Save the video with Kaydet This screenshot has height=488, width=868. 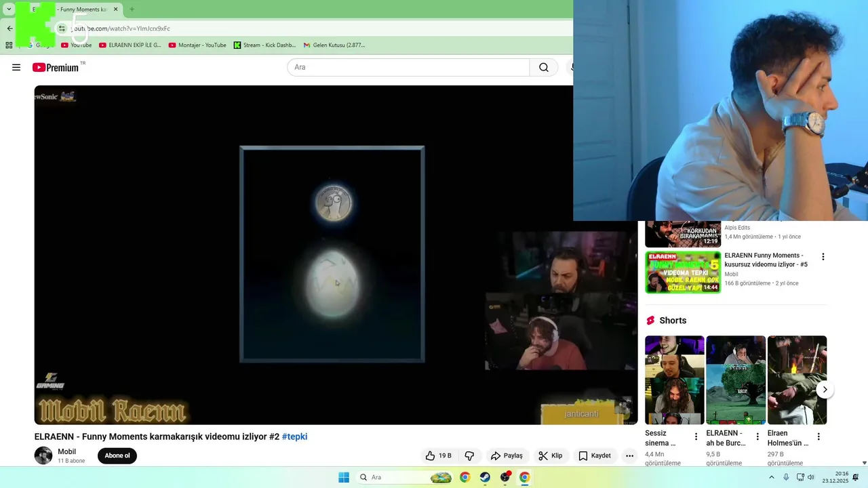pyautogui.click(x=594, y=455)
